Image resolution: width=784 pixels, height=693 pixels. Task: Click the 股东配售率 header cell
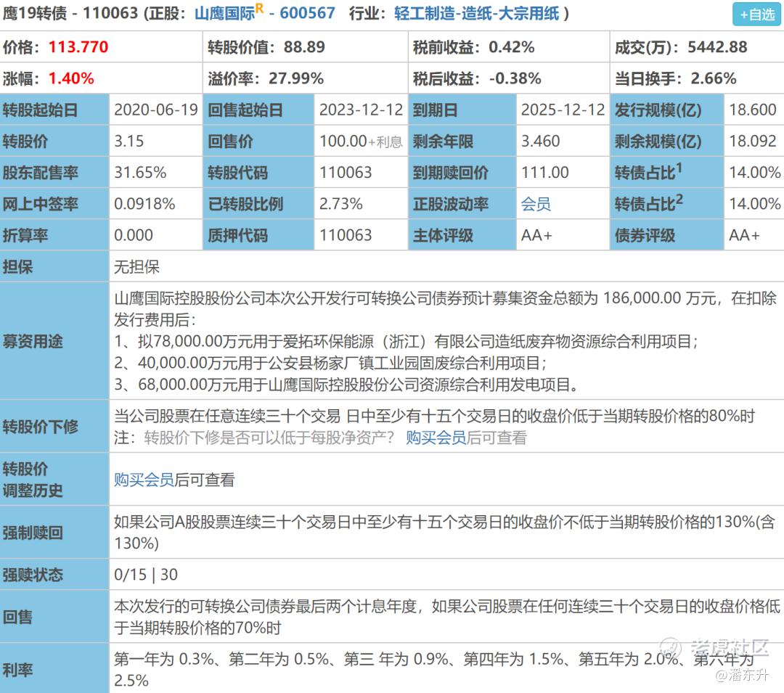click(x=54, y=173)
